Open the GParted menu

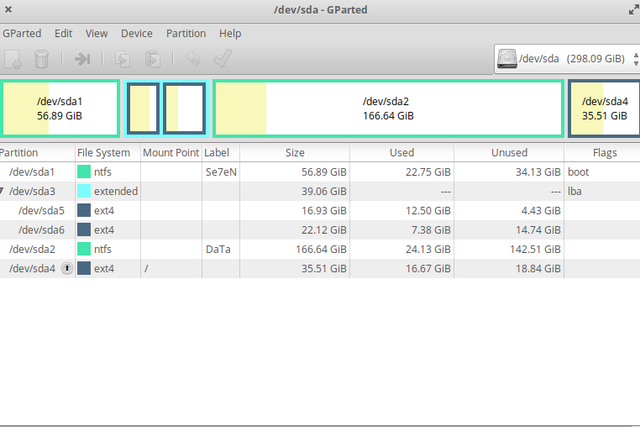coord(22,33)
